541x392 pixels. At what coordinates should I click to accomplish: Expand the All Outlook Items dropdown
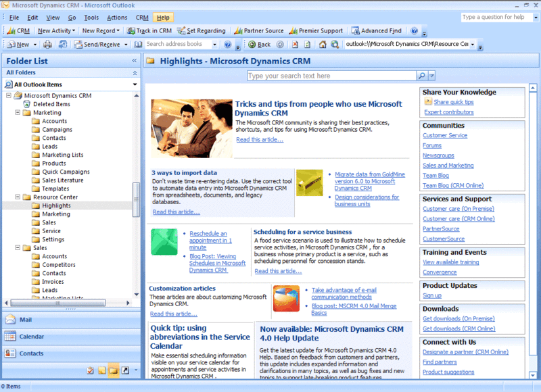tap(135, 84)
